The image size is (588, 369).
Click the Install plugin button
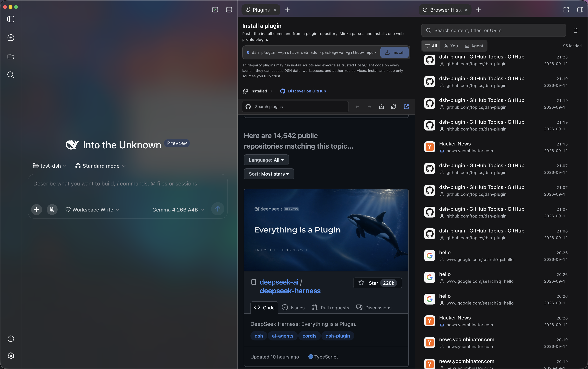394,52
